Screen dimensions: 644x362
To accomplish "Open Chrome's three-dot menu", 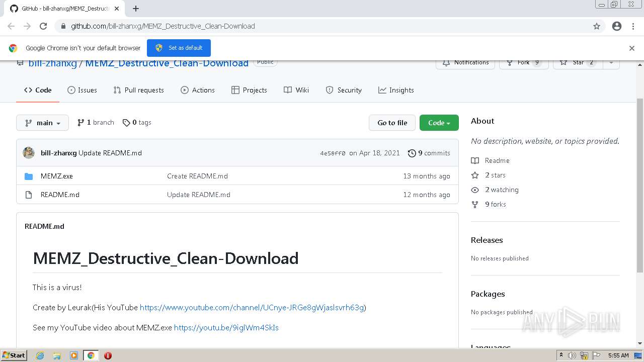I will point(633,26).
